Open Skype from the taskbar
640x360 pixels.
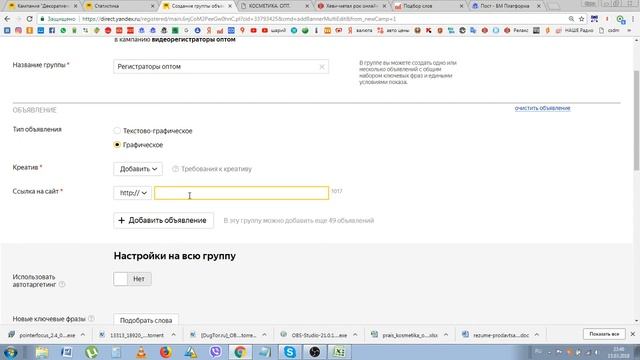click(x=290, y=352)
